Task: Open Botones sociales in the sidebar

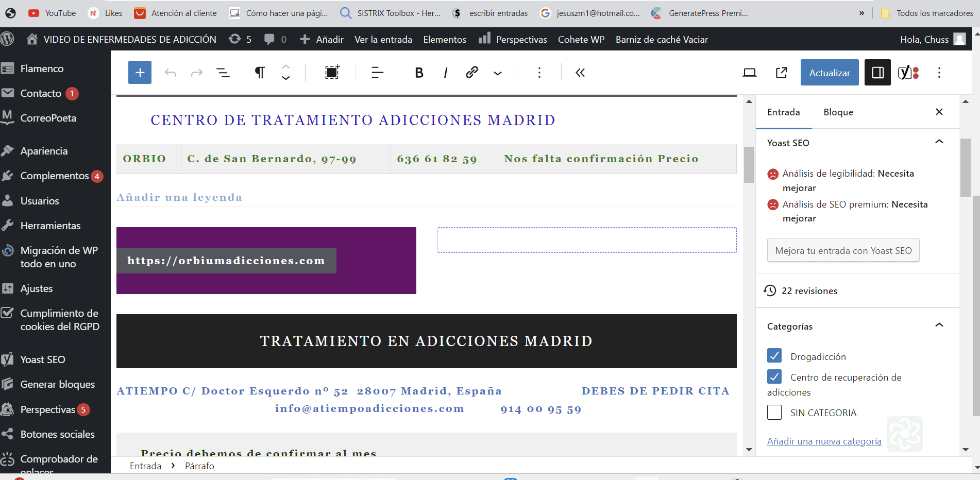Action: pyautogui.click(x=58, y=434)
